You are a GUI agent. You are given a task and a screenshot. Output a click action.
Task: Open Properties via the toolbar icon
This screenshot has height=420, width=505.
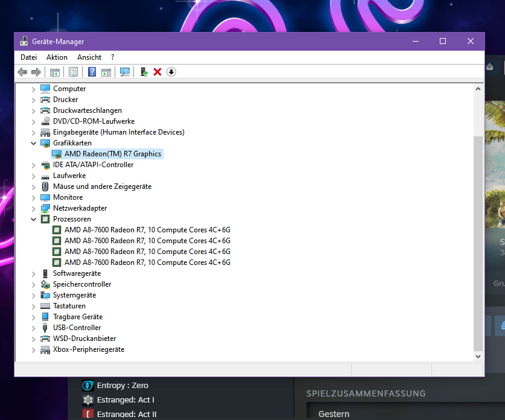[74, 72]
